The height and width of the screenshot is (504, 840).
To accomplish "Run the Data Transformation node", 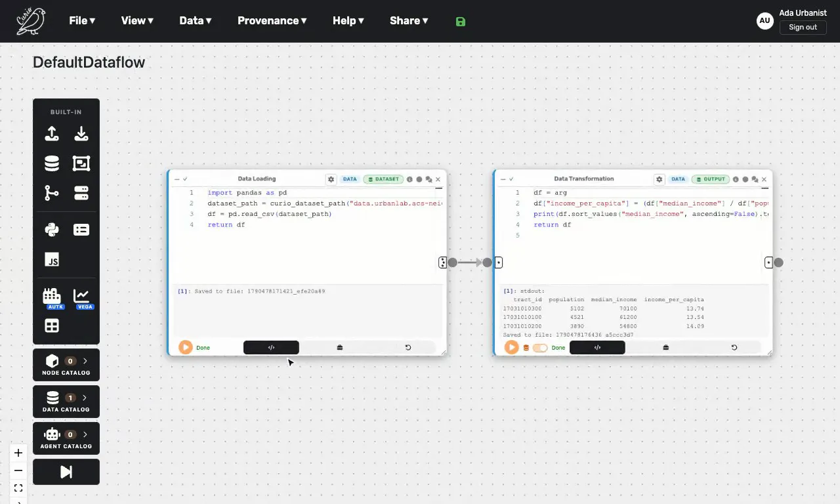I will pos(512,347).
